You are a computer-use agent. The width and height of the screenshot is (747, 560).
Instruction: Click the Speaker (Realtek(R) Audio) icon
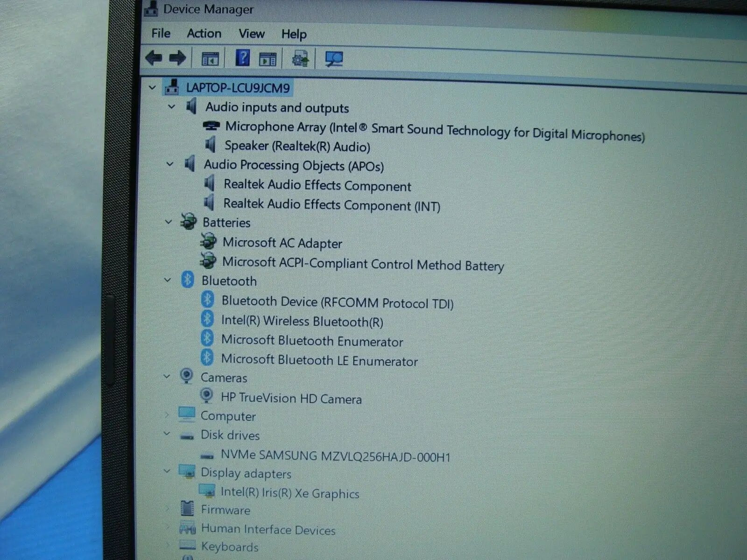click(x=211, y=145)
